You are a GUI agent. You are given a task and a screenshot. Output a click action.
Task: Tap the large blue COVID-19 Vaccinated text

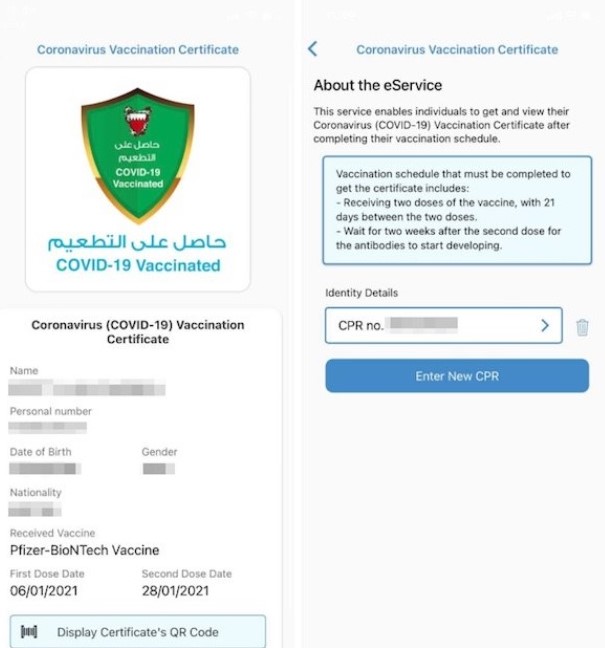click(138, 266)
